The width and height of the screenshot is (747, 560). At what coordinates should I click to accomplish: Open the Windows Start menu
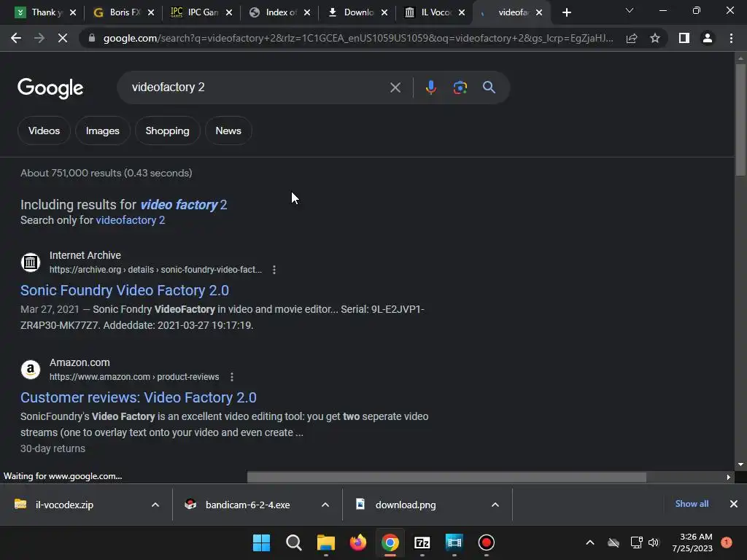(261, 542)
